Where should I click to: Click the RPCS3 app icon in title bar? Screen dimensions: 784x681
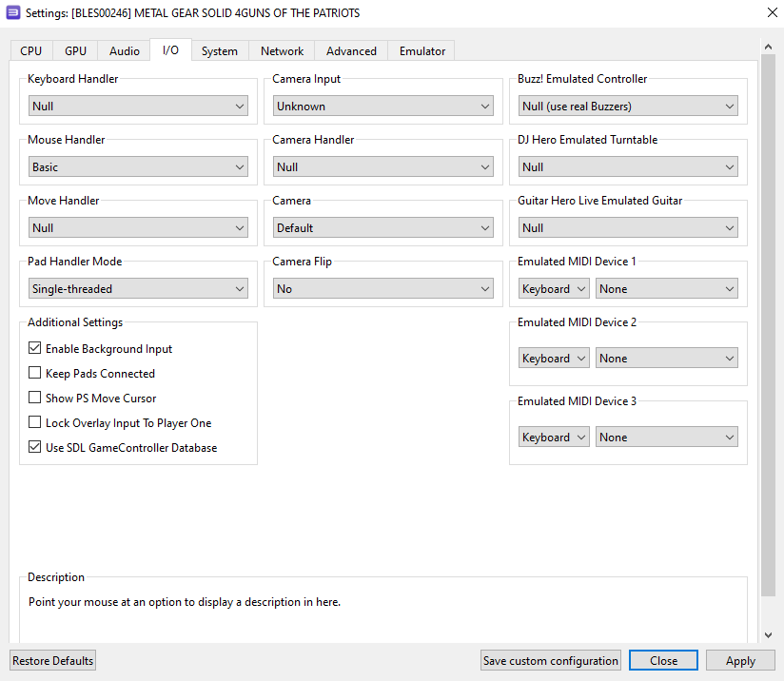13,12
